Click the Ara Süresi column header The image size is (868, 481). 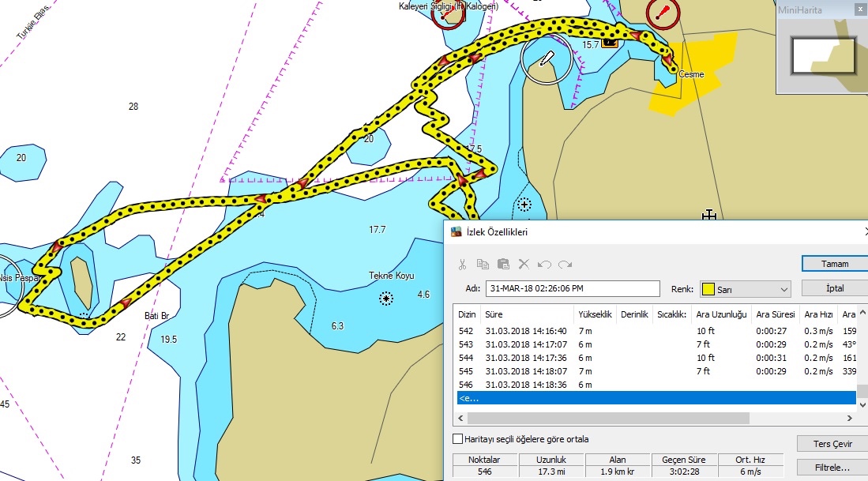776,314
